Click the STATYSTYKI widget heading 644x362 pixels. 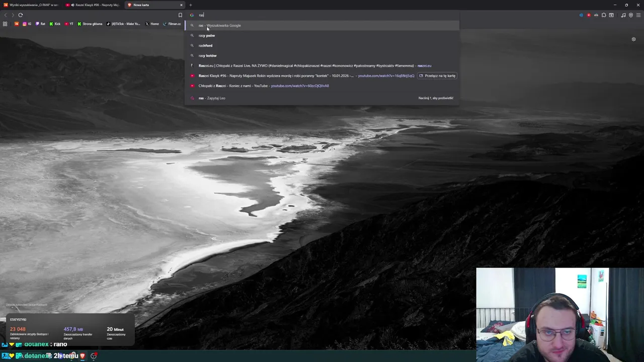click(x=18, y=320)
